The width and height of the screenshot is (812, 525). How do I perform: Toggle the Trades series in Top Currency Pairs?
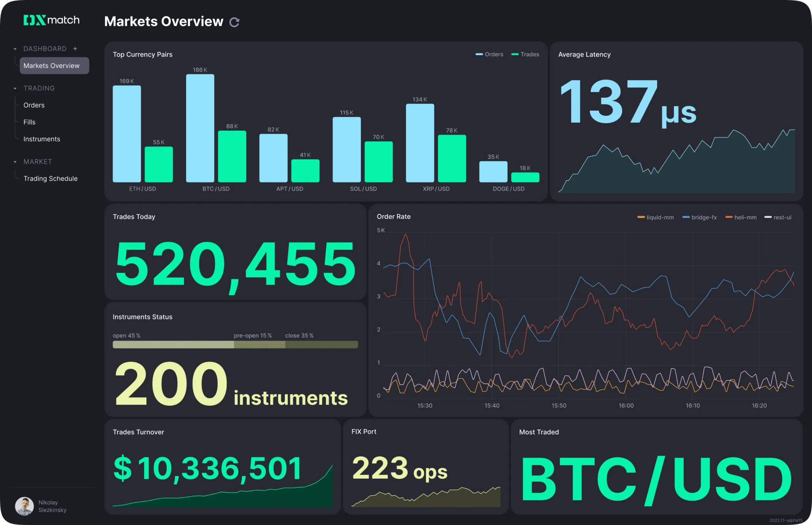pyautogui.click(x=525, y=54)
